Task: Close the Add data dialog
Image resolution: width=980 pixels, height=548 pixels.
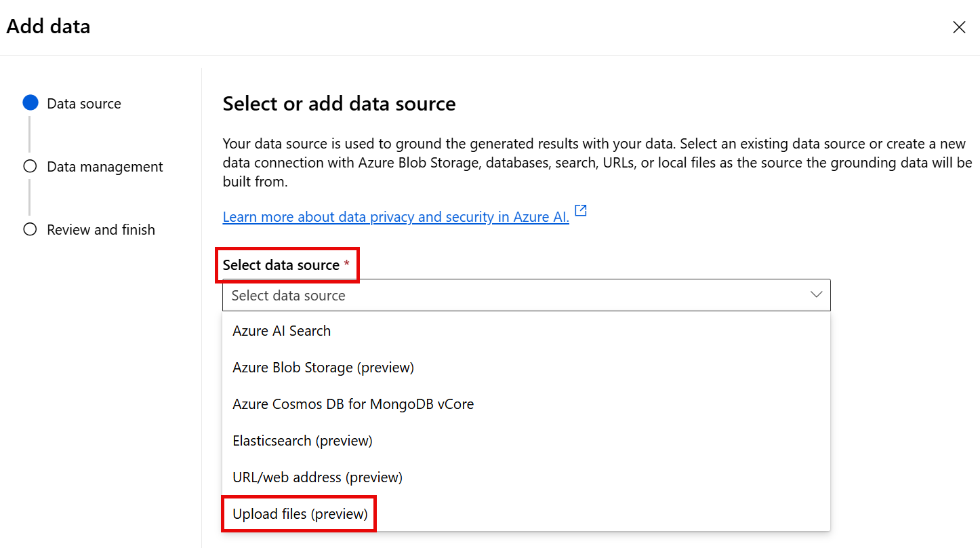Action: coord(959,27)
